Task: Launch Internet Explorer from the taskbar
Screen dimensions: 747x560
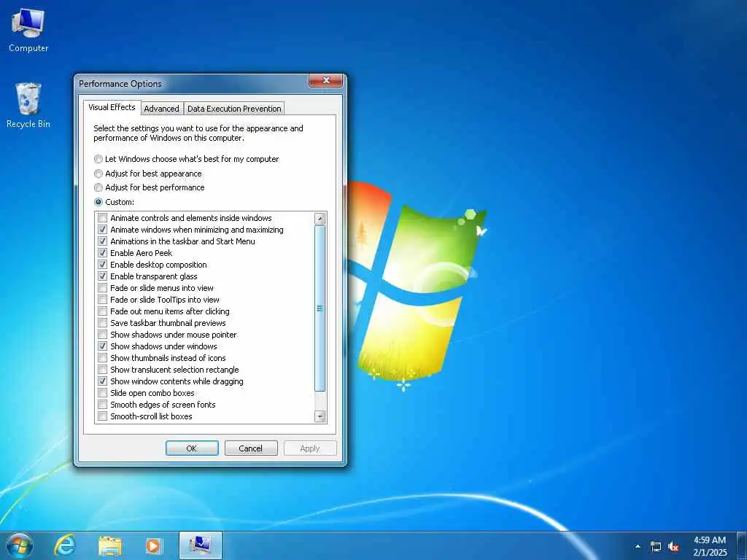Action: (x=65, y=545)
